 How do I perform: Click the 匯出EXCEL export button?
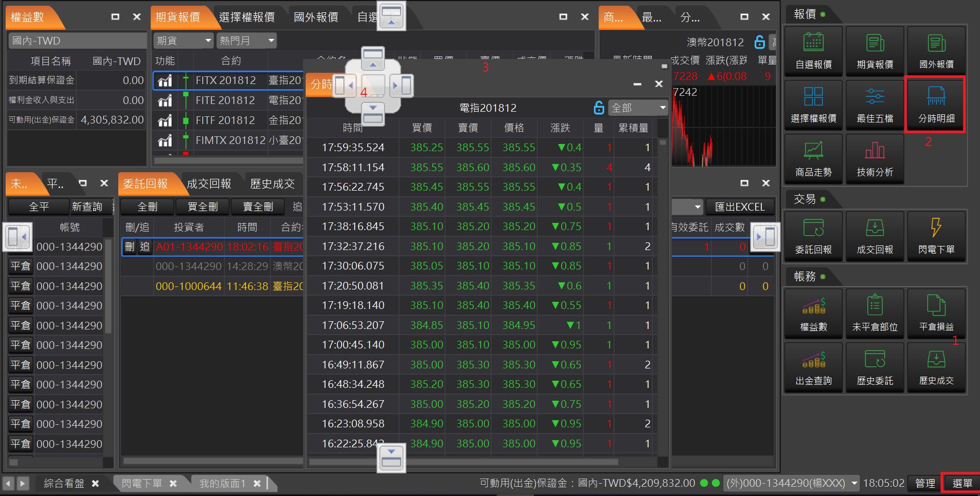tap(739, 207)
